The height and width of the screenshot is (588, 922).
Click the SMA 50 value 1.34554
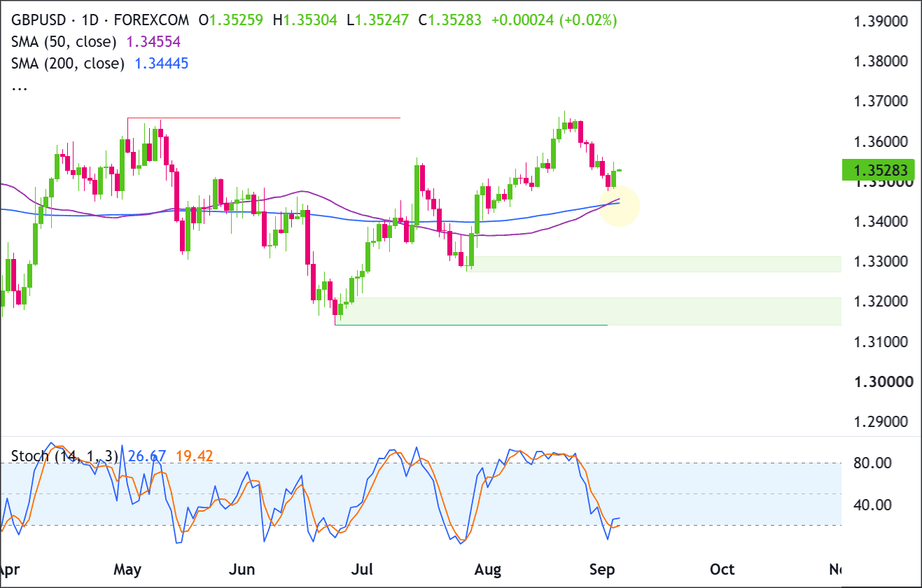[153, 42]
